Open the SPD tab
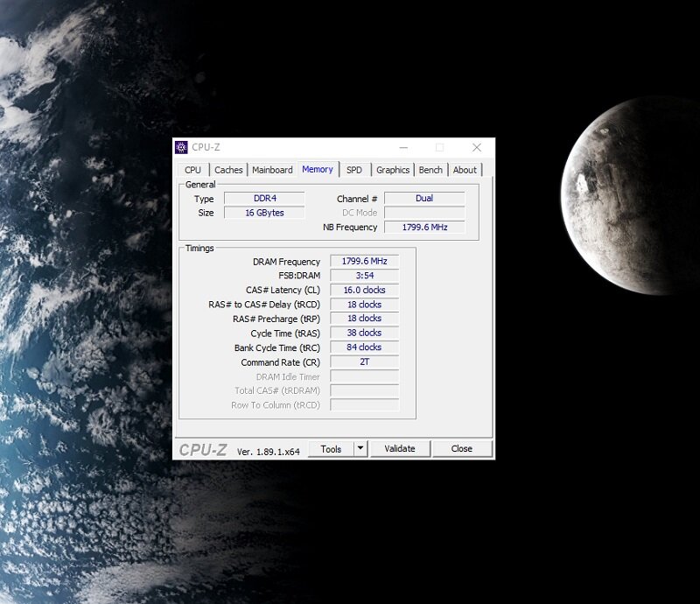 click(x=354, y=170)
